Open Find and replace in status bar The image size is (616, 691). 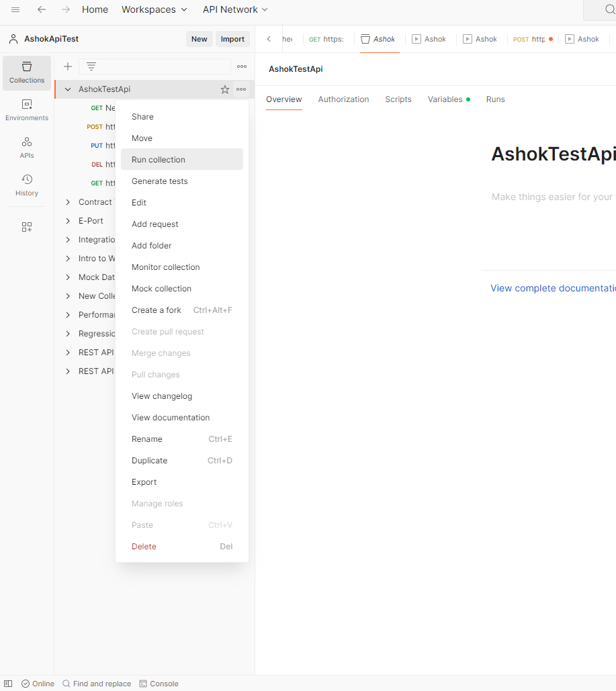(x=97, y=684)
